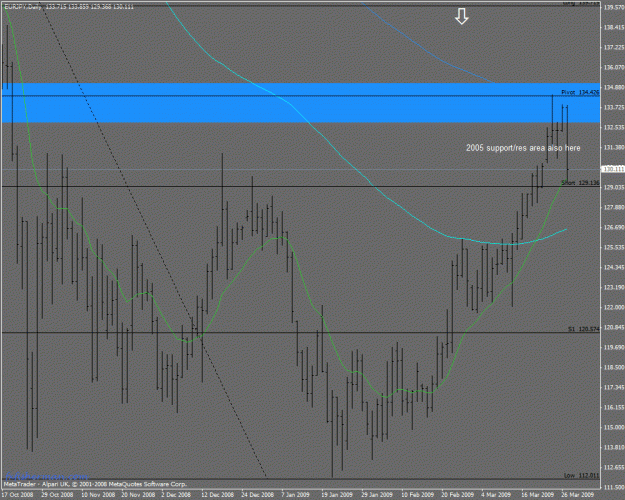This screenshot has width=625, height=500.
Task: Click the 115.000 price scale label
Action: pyautogui.click(x=614, y=427)
